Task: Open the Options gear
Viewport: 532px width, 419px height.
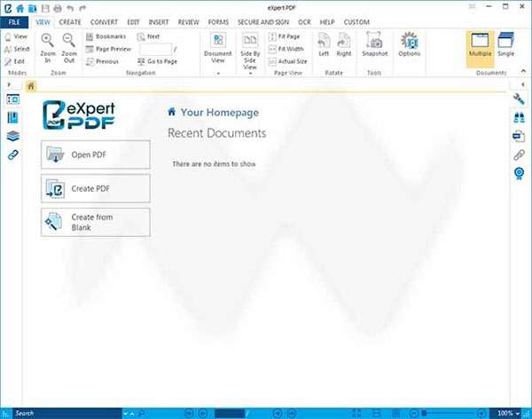Action: tap(409, 44)
